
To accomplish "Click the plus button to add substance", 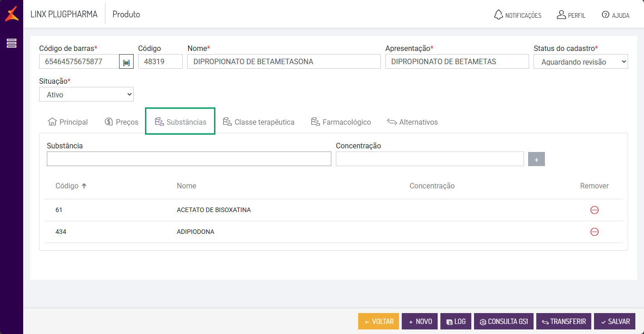I will [536, 159].
